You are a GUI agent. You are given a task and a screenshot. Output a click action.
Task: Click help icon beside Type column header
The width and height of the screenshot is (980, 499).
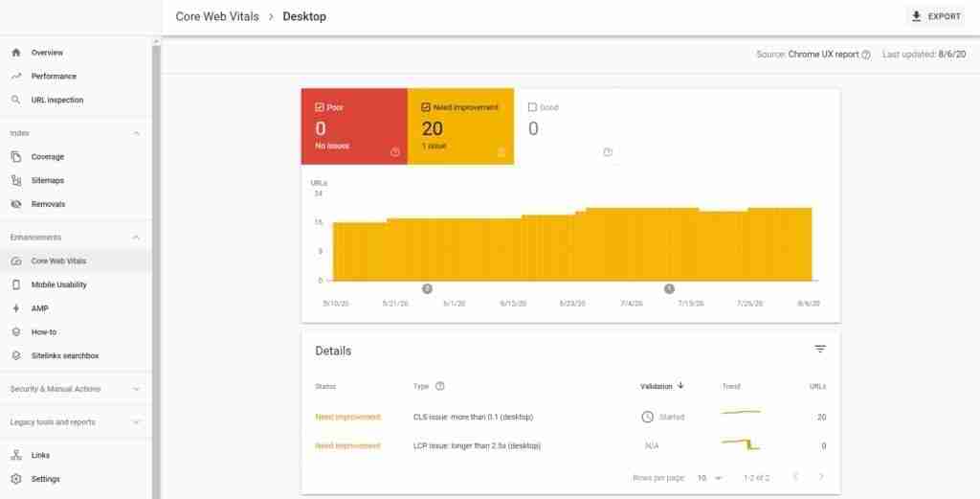tap(440, 386)
